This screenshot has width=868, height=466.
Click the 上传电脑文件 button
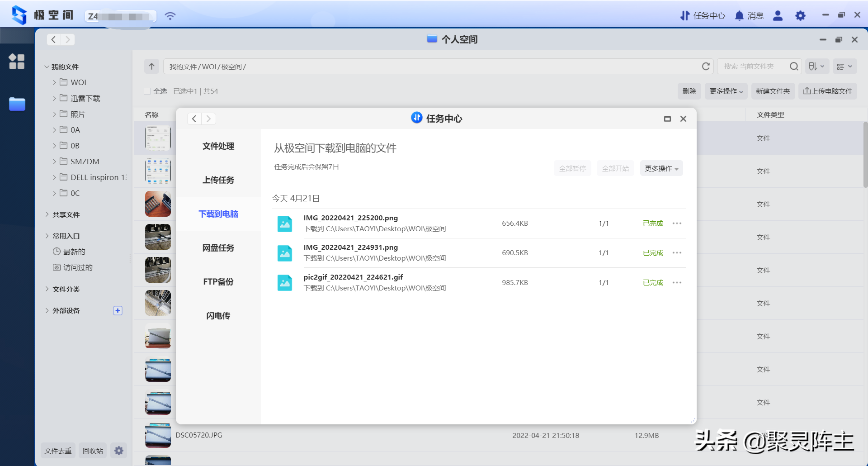click(x=828, y=91)
